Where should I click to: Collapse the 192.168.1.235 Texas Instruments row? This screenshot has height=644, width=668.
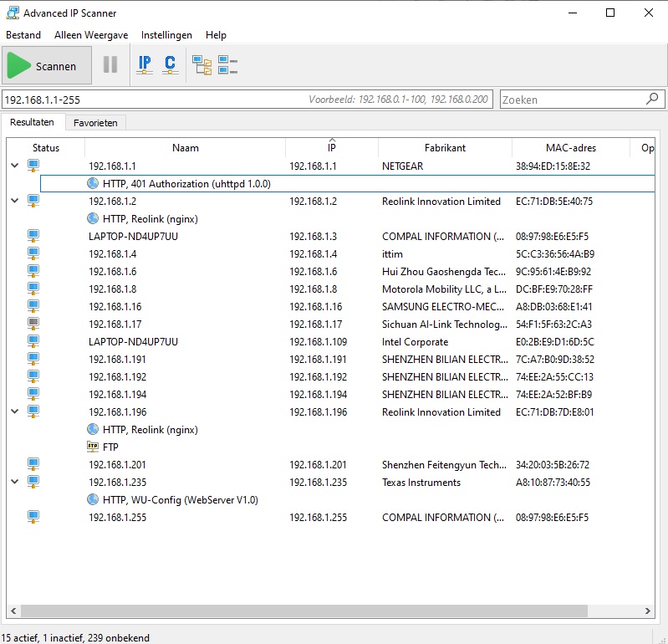(14, 483)
